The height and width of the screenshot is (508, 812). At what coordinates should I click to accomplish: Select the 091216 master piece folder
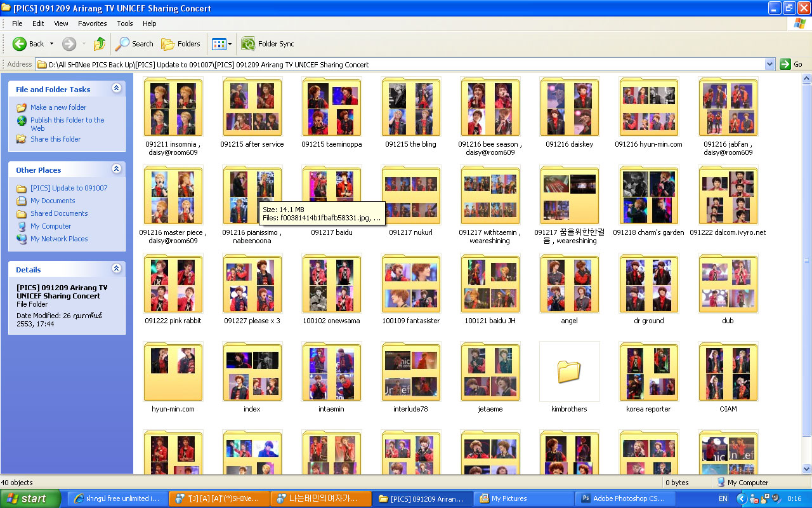click(173, 196)
